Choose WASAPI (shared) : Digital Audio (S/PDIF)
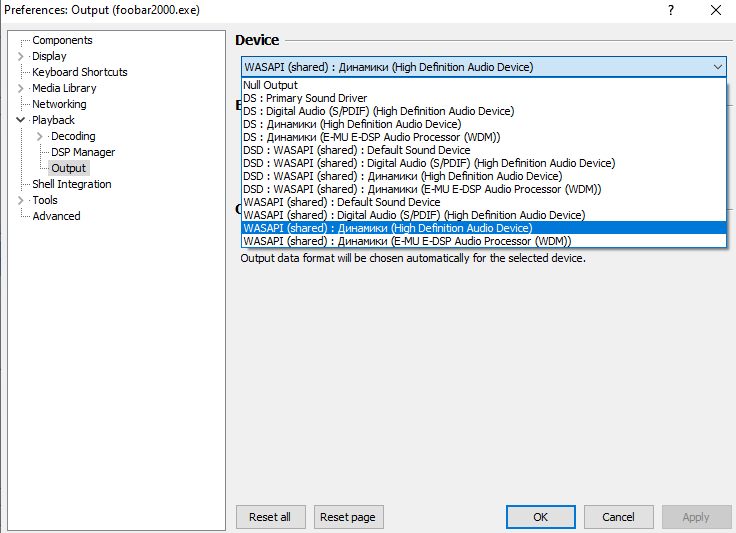 tap(484, 215)
